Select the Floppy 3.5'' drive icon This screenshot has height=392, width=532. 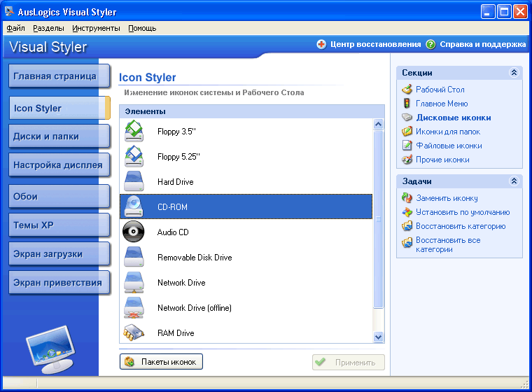click(134, 132)
